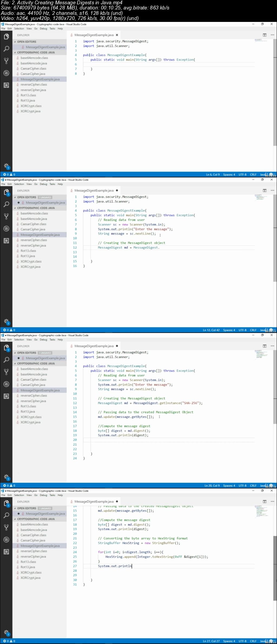
Task: Click Spaces: 4 in the 00:02:06 frame
Action: coord(229,174)
